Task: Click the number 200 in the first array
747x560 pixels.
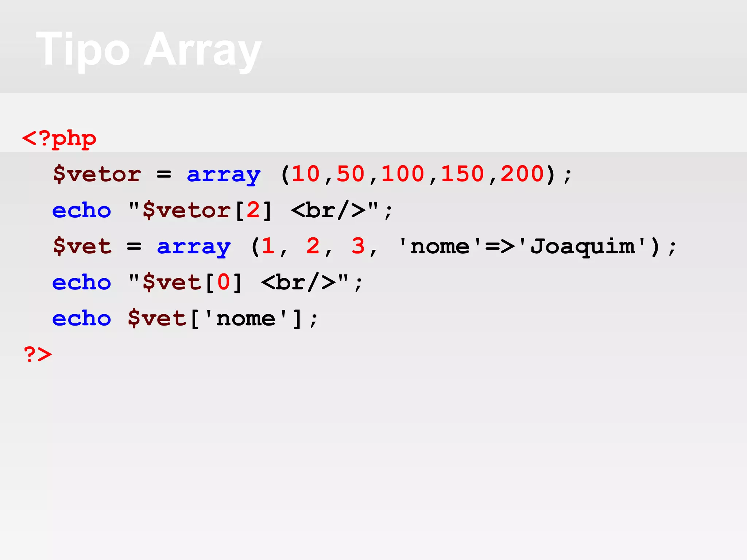Action: (x=522, y=174)
